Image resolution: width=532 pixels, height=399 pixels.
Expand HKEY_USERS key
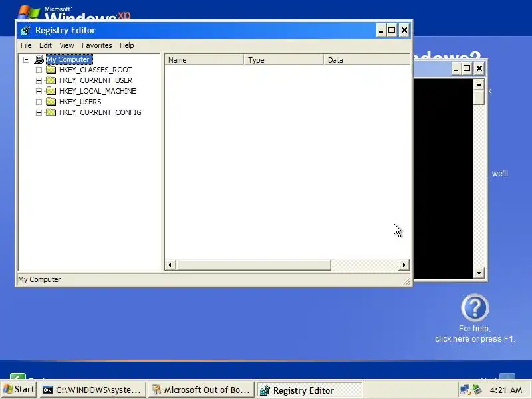(39, 102)
